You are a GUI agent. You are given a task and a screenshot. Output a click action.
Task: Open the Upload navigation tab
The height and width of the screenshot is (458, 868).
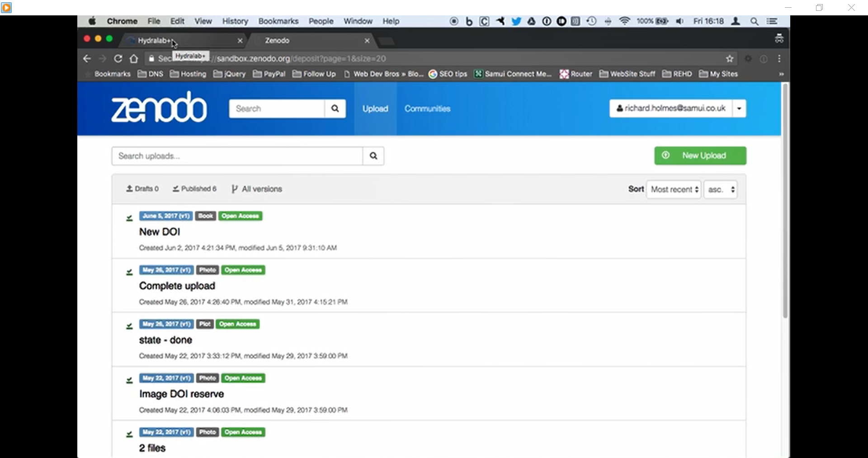tap(375, 109)
